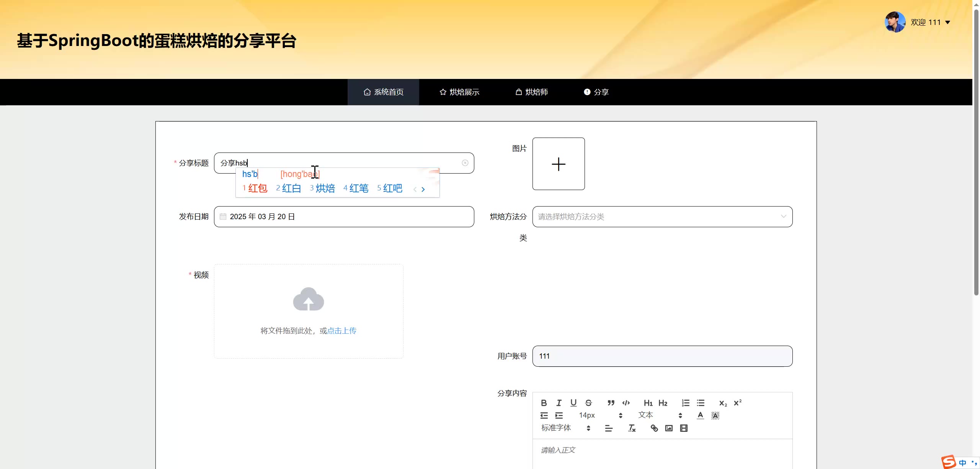Toggle bold formatting in the editor
980x469 pixels.
[544, 403]
